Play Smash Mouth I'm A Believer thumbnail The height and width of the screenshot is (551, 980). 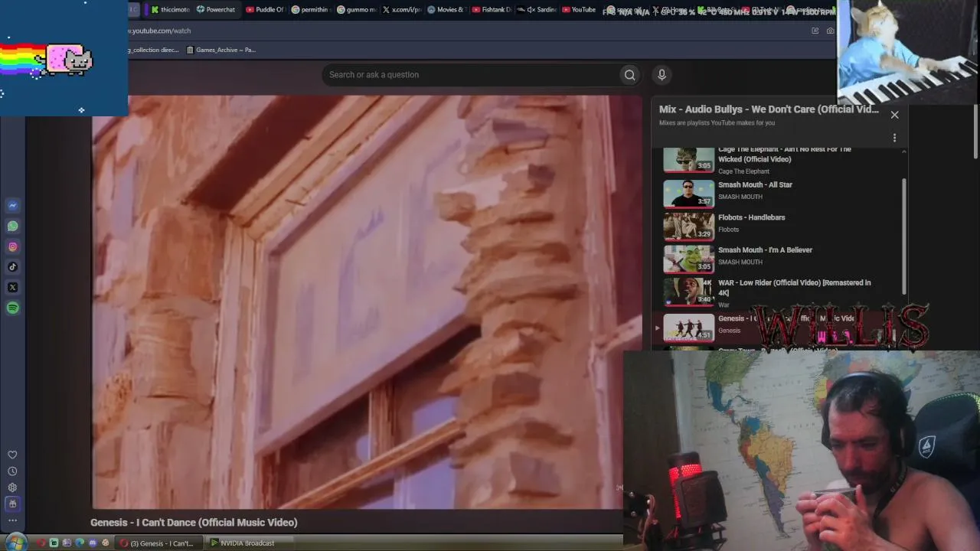pyautogui.click(x=688, y=259)
